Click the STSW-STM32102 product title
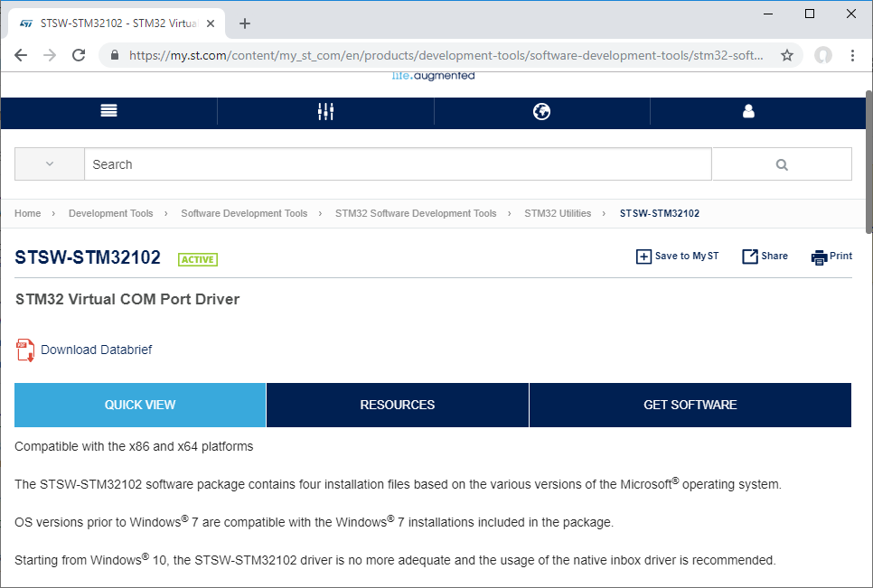The image size is (873, 588). [x=88, y=257]
